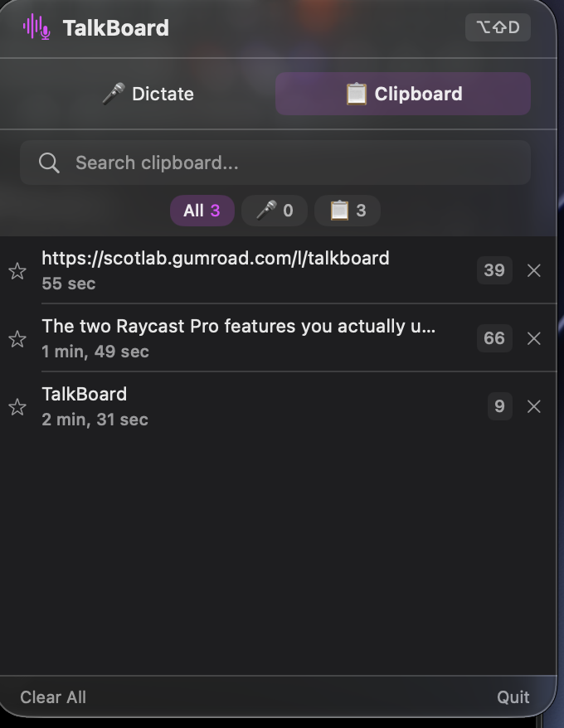
Task: Click the 66 character count badge
Action: coord(494,338)
